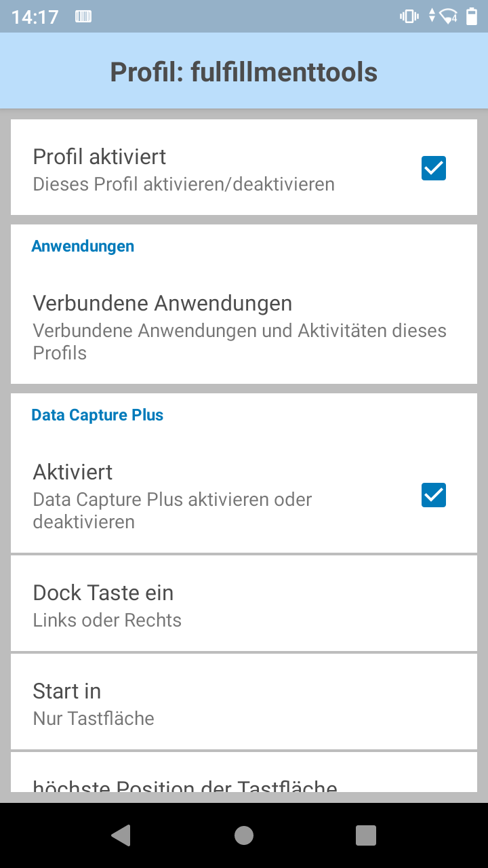Open the Start in option
The height and width of the screenshot is (868, 488).
[x=244, y=703]
